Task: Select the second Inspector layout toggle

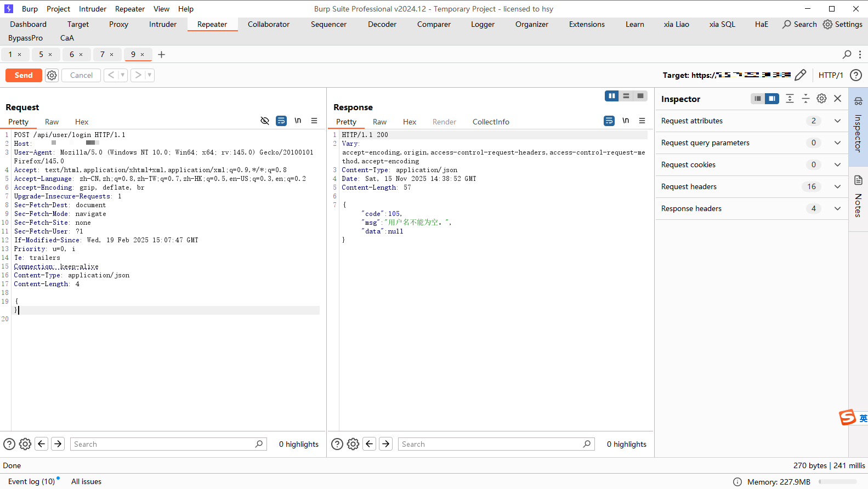Action: pos(772,99)
